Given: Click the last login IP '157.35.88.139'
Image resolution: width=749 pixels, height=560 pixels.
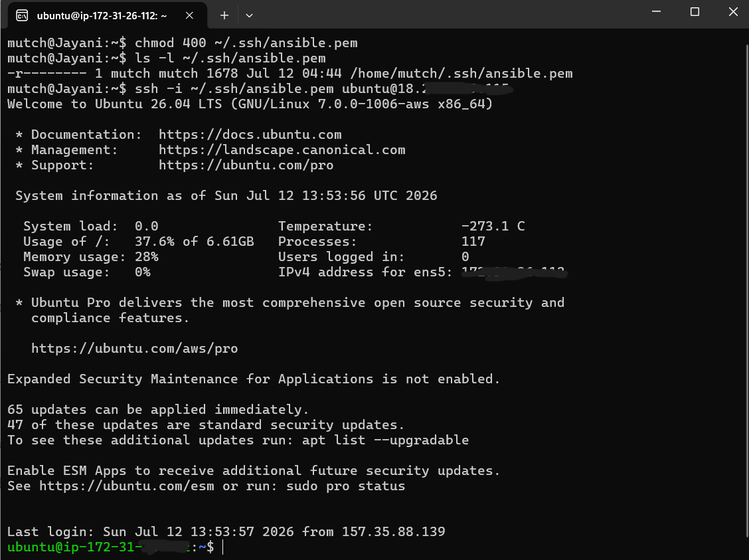Looking at the screenshot, I should pyautogui.click(x=393, y=532).
